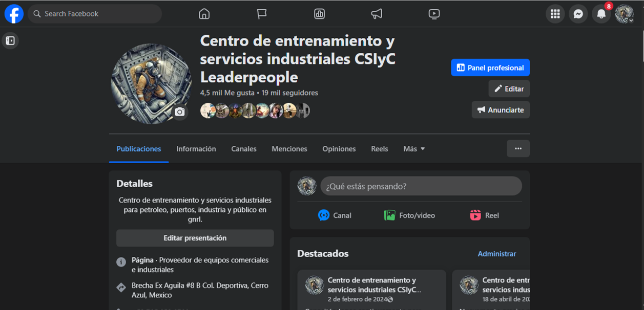The width and height of the screenshot is (644, 310).
Task: View the page profile picture
Action: 151,84
